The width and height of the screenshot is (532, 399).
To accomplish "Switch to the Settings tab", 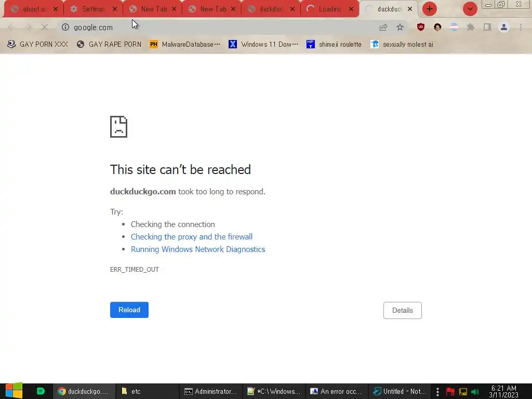I will click(x=93, y=9).
